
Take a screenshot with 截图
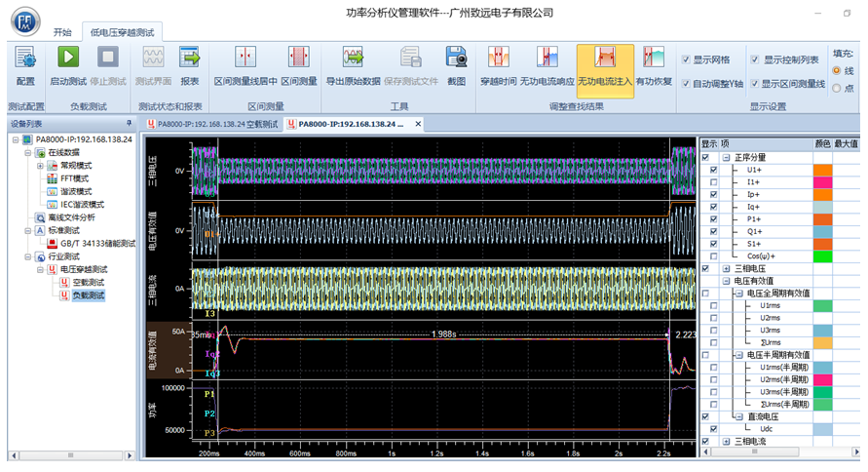pos(456,64)
